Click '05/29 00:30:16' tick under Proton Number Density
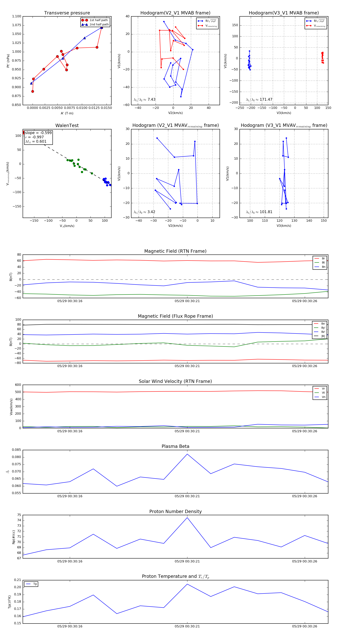This screenshot has width=351, height=644. [x=70, y=561]
